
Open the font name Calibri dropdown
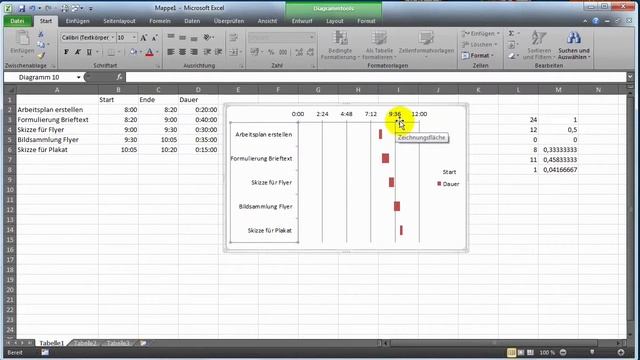(x=113, y=38)
